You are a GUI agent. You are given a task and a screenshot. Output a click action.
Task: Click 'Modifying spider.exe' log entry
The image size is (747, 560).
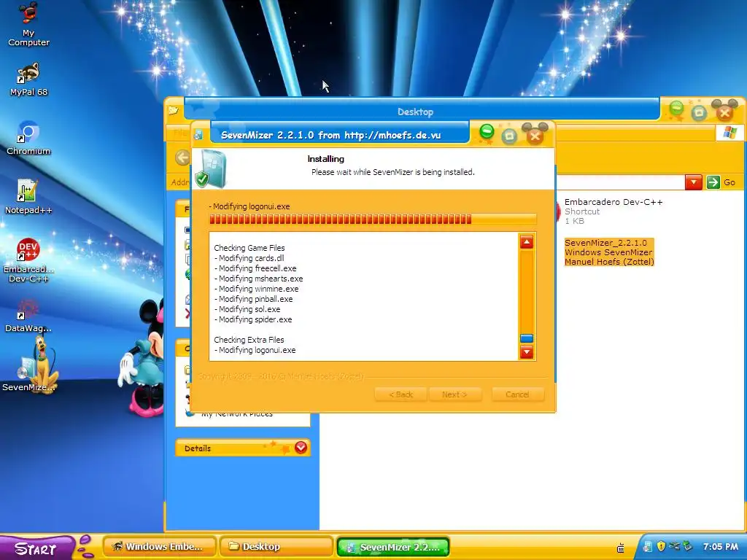click(x=253, y=319)
